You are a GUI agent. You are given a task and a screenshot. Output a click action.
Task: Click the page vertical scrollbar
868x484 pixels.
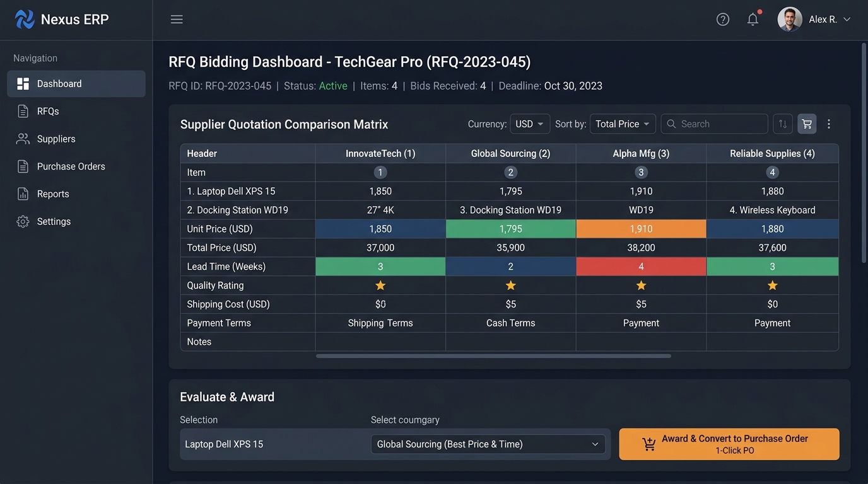[x=864, y=153]
